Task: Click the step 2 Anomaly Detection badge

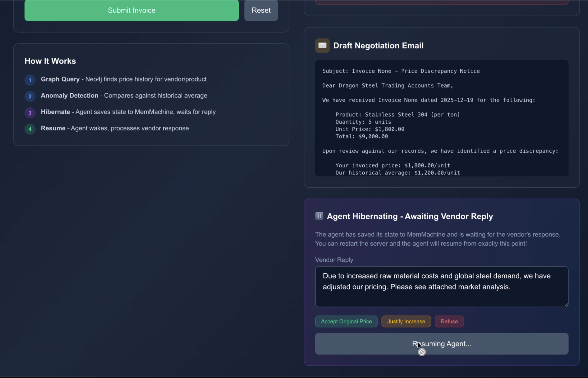Action: click(x=30, y=96)
